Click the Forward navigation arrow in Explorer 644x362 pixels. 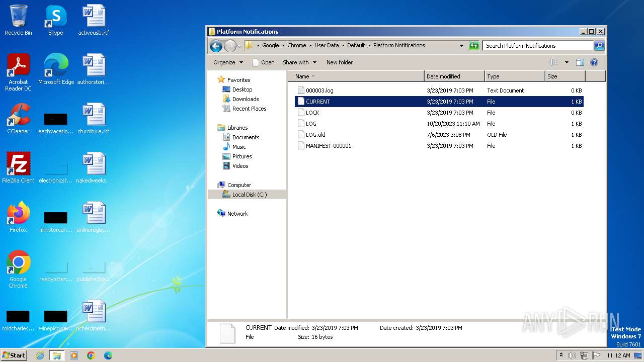230,46
